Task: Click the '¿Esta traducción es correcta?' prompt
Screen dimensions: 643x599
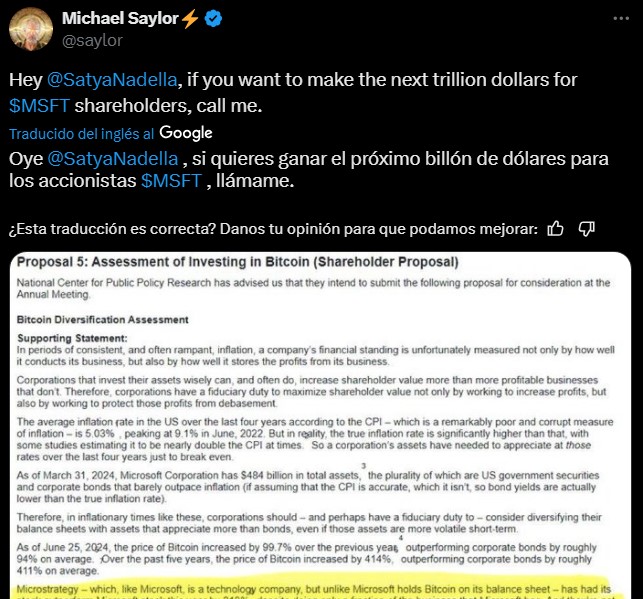Action: click(112, 229)
